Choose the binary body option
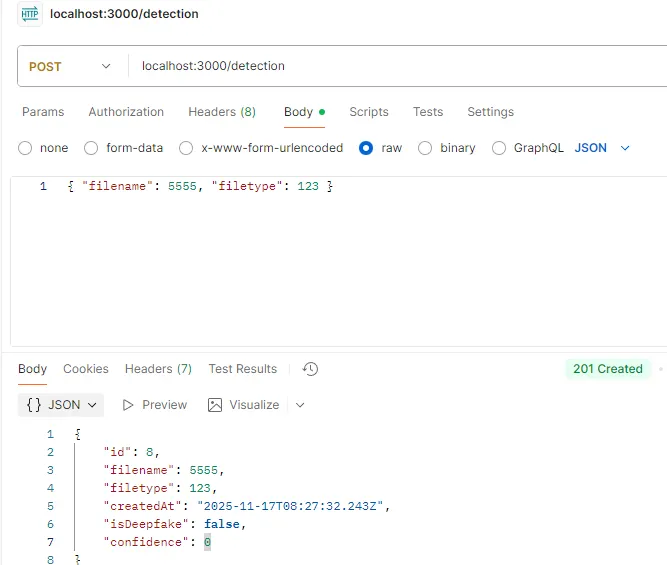Screen dimensions: 667x565 click(x=425, y=148)
